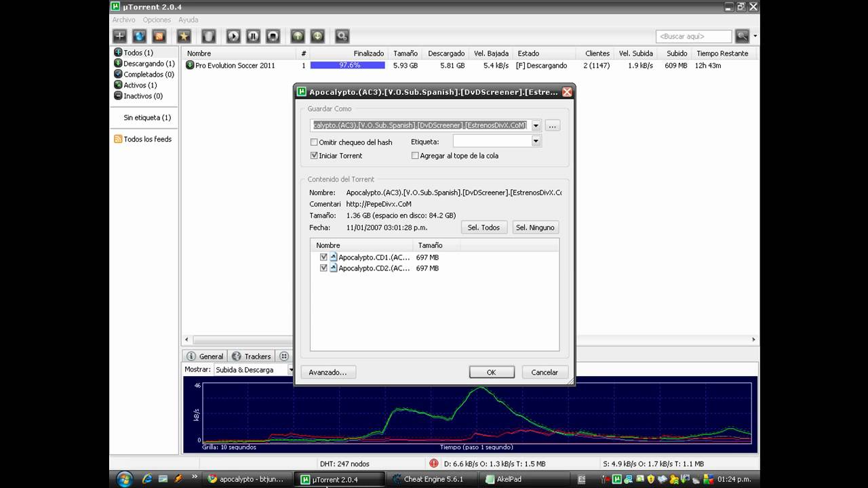Click the 97.6% progress bar
868x488 pixels.
click(348, 65)
